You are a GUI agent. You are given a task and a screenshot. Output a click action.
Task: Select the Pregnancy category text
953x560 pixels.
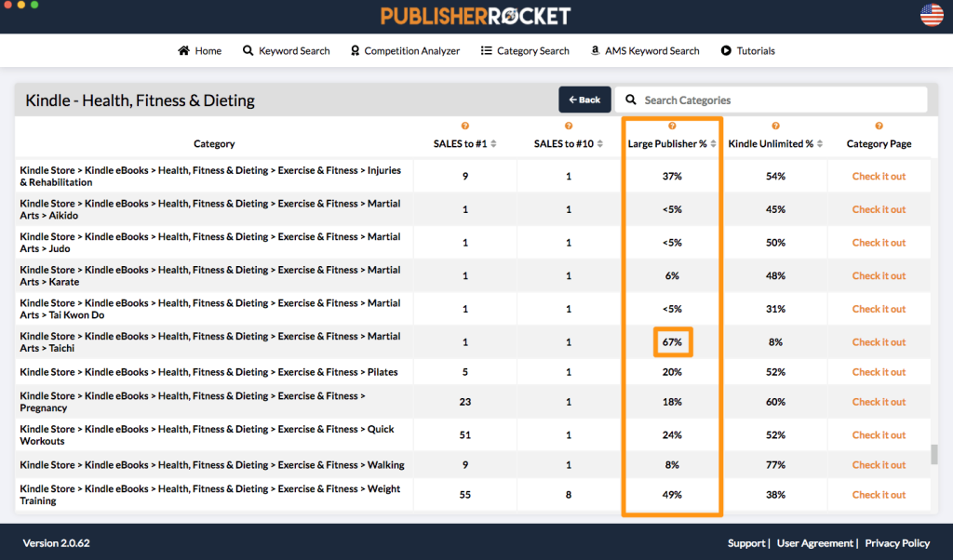tap(193, 402)
